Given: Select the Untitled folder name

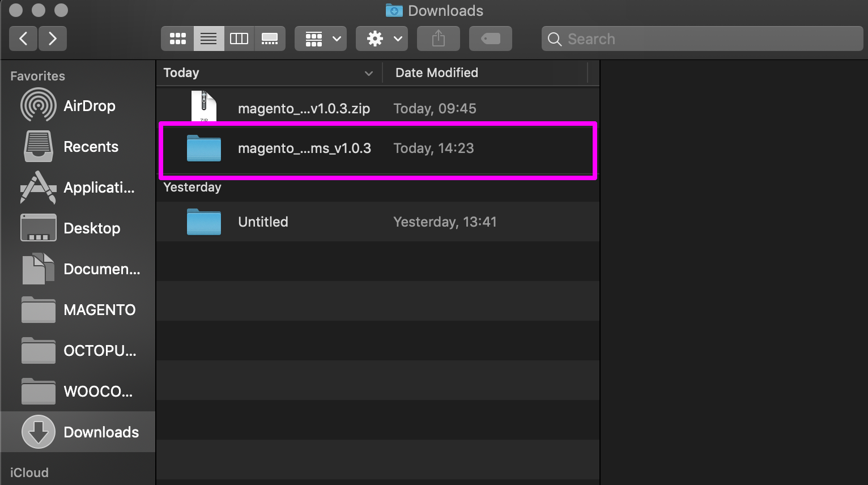Looking at the screenshot, I should (263, 222).
